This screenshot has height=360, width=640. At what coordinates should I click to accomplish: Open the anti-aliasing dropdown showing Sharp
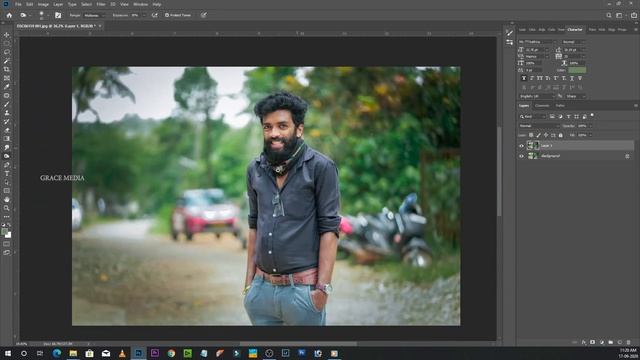[x=576, y=96]
